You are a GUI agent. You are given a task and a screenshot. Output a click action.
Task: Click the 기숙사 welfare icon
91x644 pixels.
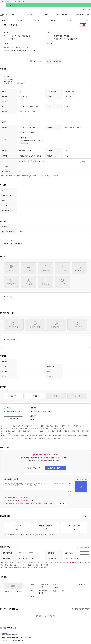[28, 268]
